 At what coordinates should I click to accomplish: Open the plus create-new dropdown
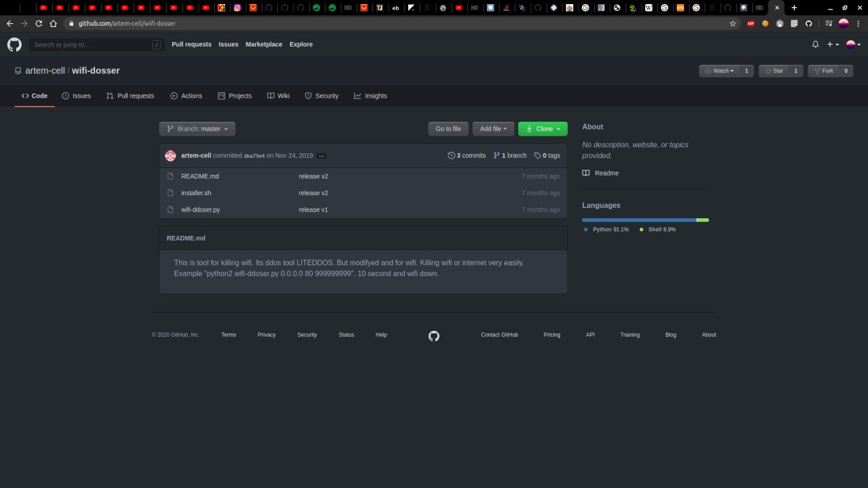(833, 45)
